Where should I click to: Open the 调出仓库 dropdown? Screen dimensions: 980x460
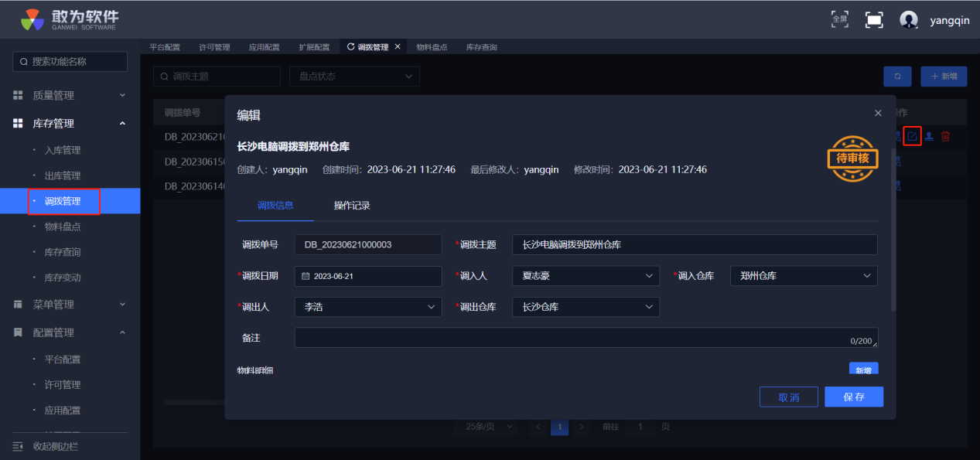[586, 307]
